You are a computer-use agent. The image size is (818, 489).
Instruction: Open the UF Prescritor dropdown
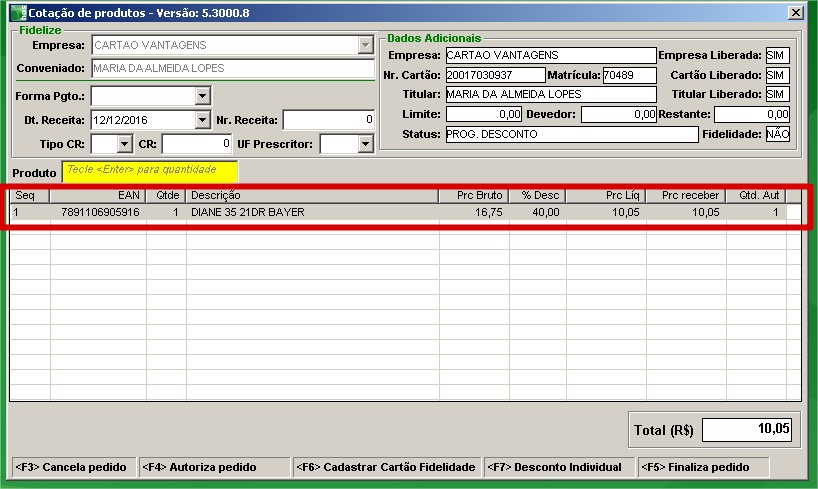click(365, 144)
